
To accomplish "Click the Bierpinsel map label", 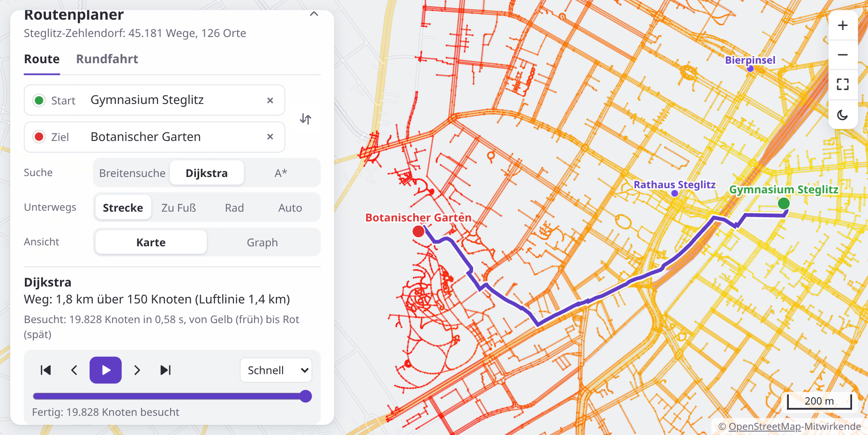I will tap(750, 60).
